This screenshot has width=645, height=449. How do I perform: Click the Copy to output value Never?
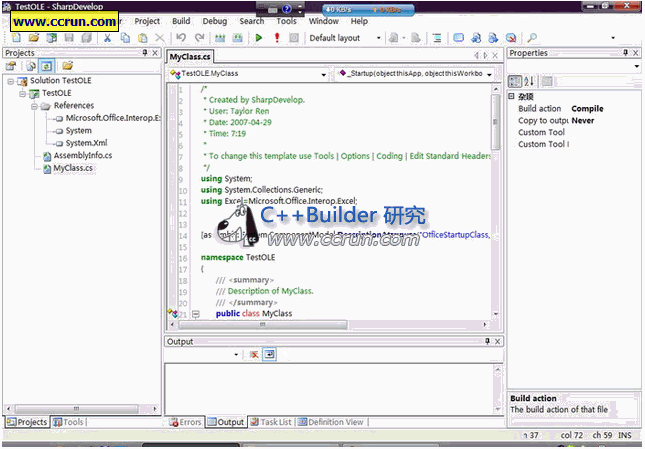click(x=582, y=120)
